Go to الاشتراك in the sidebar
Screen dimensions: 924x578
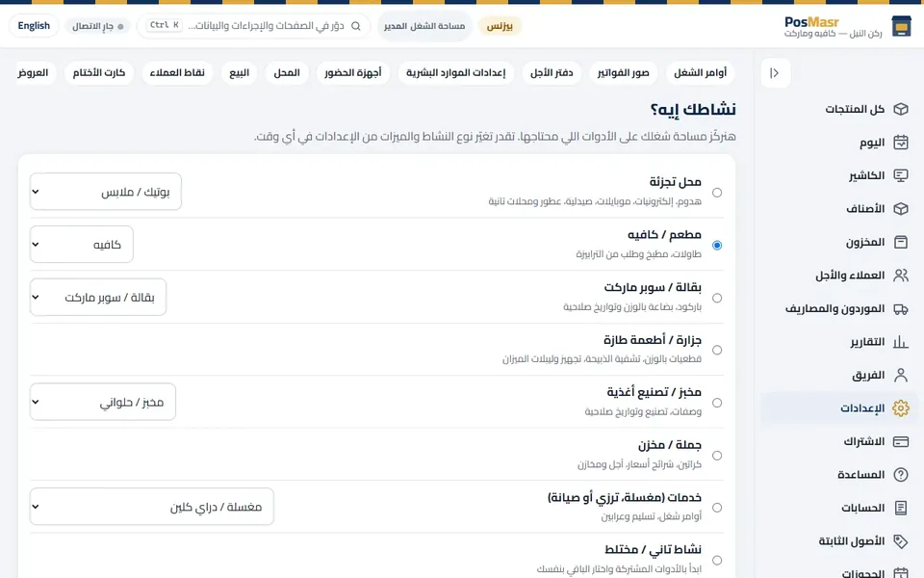click(839, 442)
